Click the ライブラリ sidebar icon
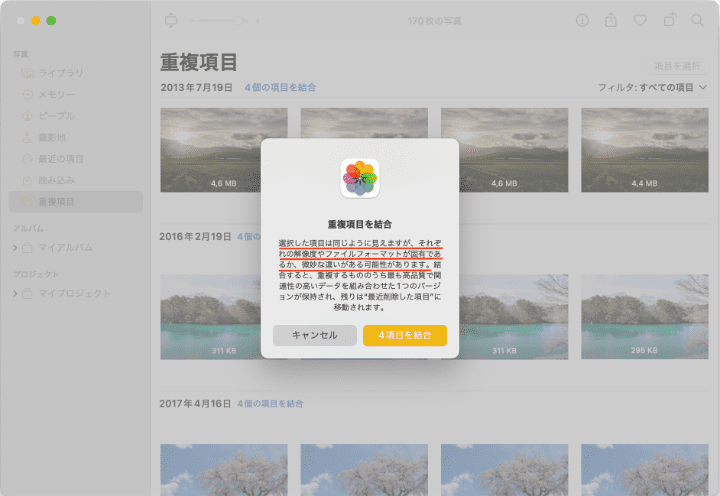 click(28, 73)
